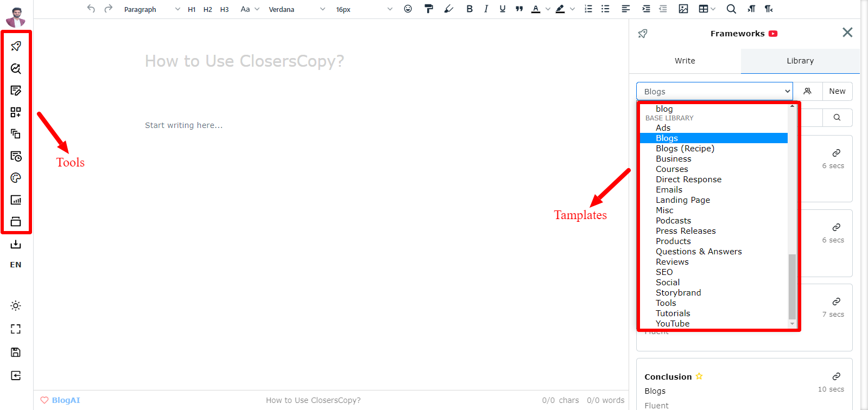Click the exit/logout icon in sidebar
This screenshot has height=410, width=868.
tap(16, 376)
